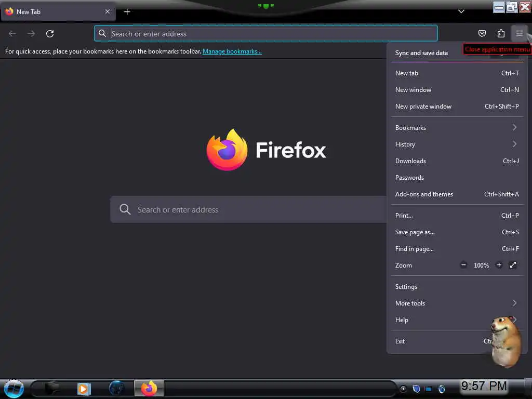Click the Manage bookmarks... link
Viewport: 532px width, 399px height.
tap(232, 51)
